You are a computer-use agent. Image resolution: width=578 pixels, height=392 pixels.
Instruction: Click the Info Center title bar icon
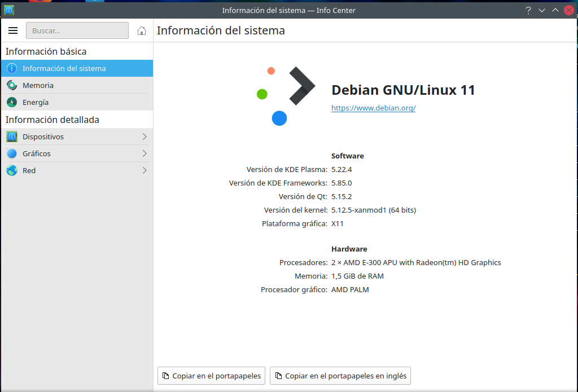(9, 10)
